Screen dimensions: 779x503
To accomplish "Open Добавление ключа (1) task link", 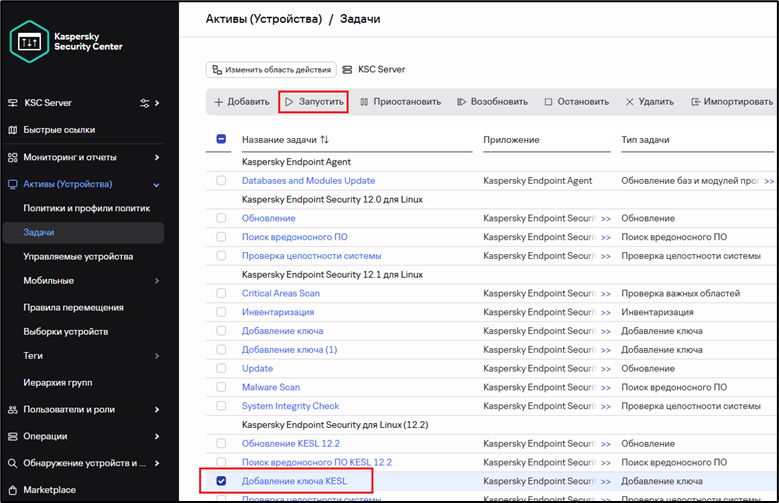I will (x=290, y=350).
